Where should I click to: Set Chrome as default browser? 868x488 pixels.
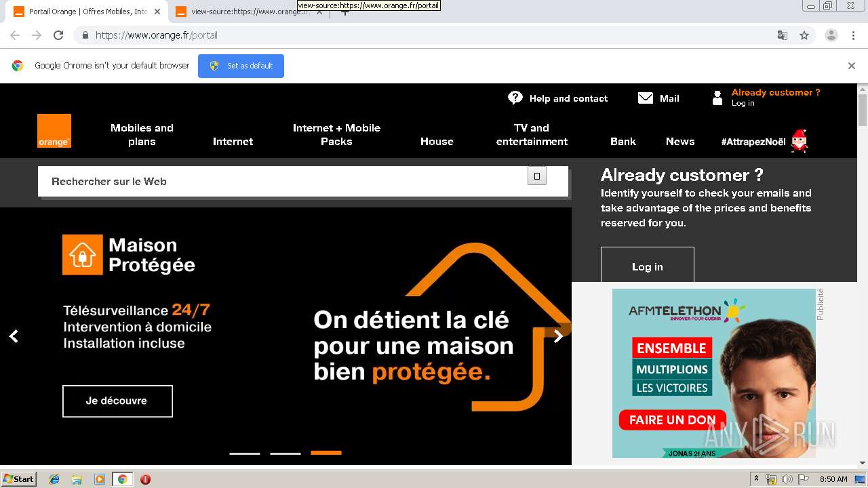tap(241, 66)
